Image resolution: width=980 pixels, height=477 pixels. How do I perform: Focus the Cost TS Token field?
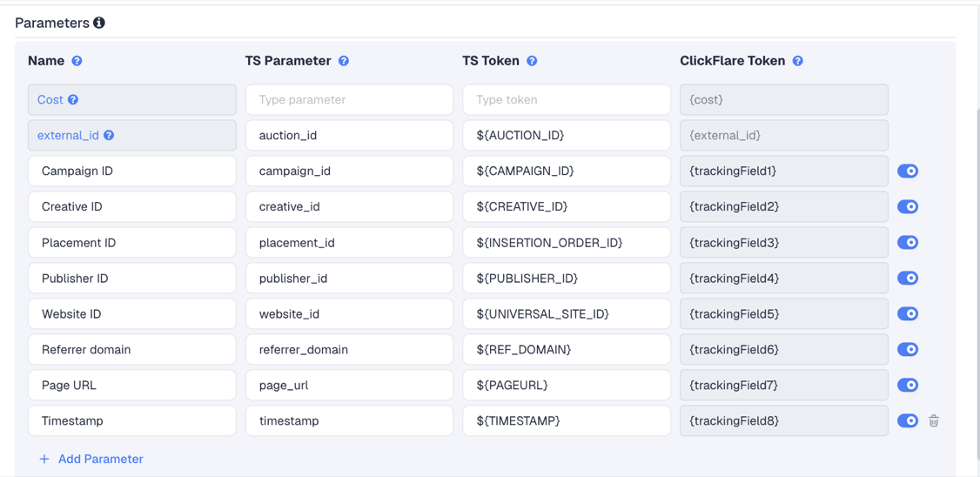click(x=567, y=99)
